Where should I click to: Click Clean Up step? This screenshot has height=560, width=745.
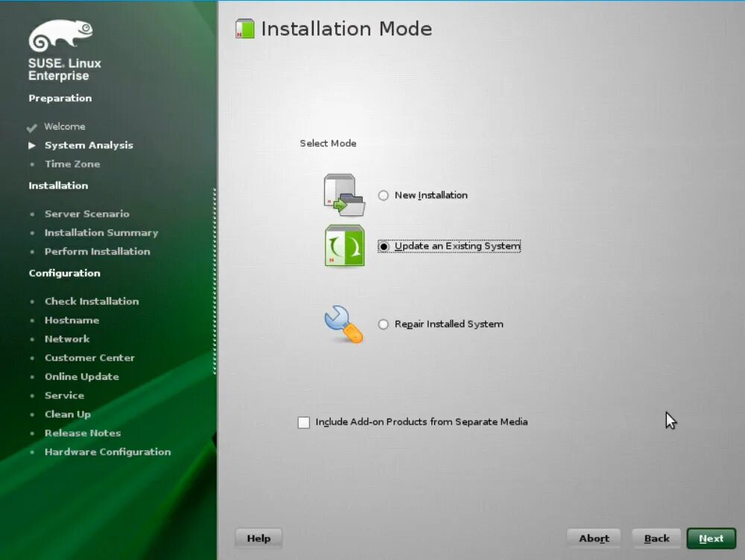tap(68, 414)
